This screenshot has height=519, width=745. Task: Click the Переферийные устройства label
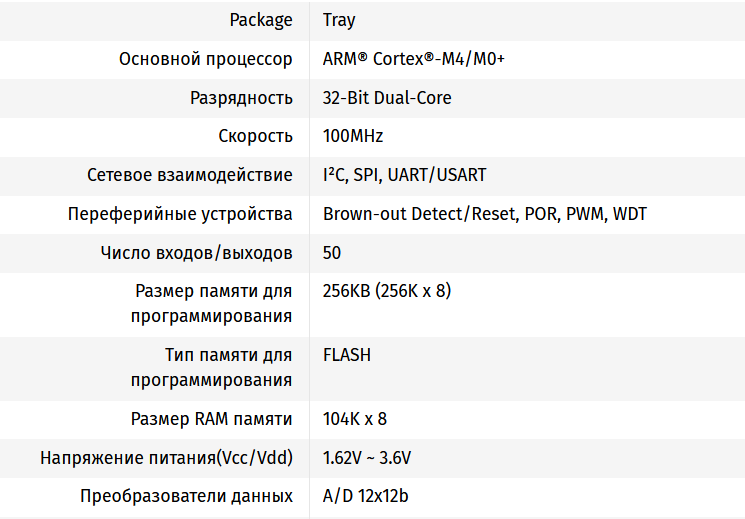point(180,214)
